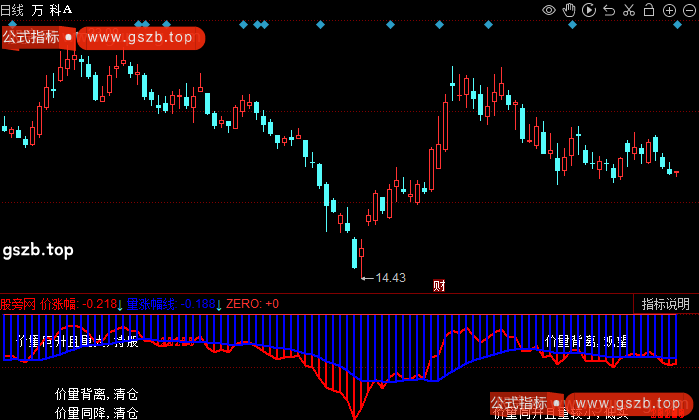The image size is (699, 420).
Task: Click the undo back arrow icon
Action: (x=609, y=10)
